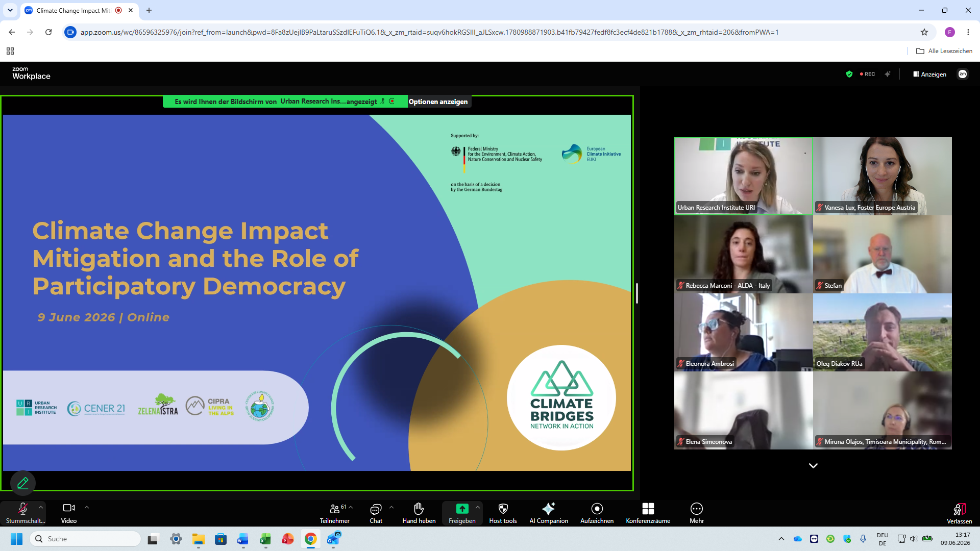Click Optionen anzeigen on share banner
This screenshot has height=551, width=980.
click(438, 102)
